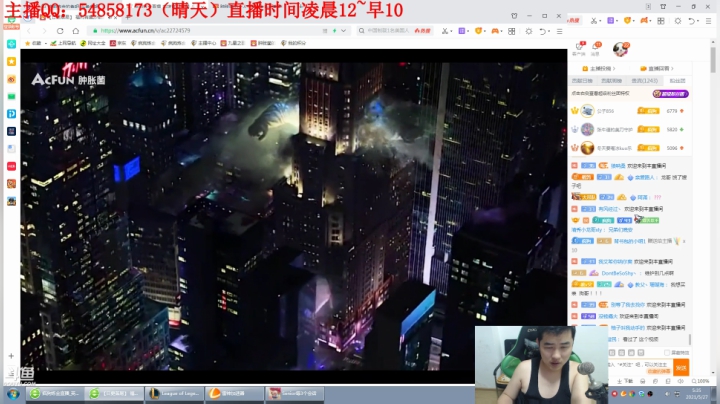Open the red hot-search button
This screenshot has width=720, height=404.
point(422,31)
